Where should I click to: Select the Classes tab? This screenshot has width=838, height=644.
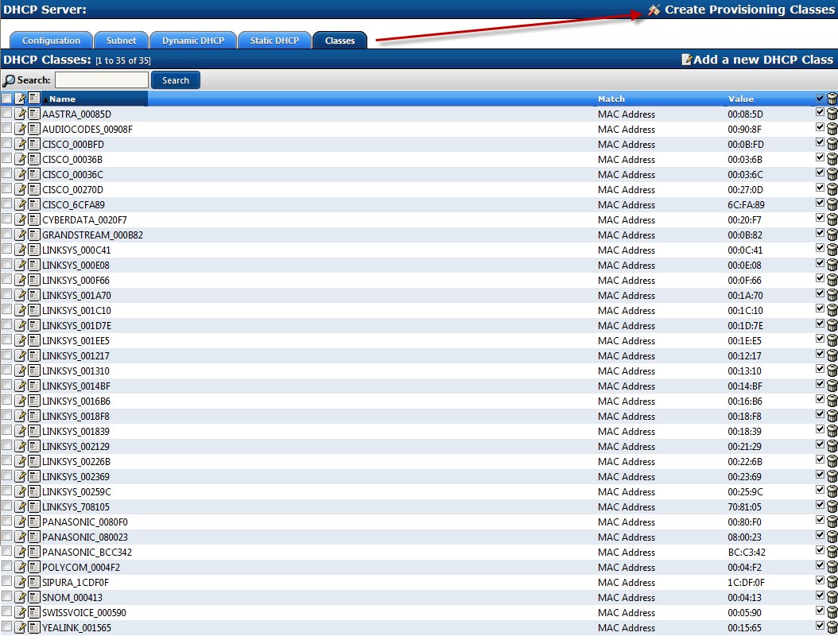point(340,41)
